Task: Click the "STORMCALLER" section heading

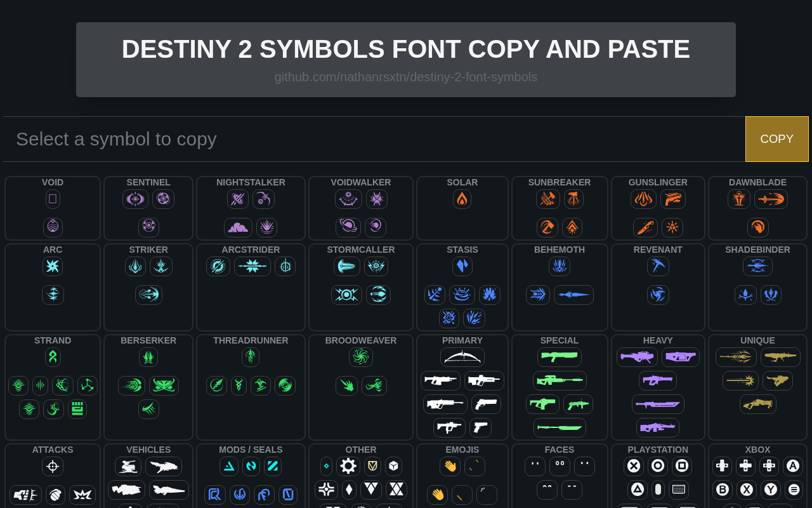Action: click(361, 250)
